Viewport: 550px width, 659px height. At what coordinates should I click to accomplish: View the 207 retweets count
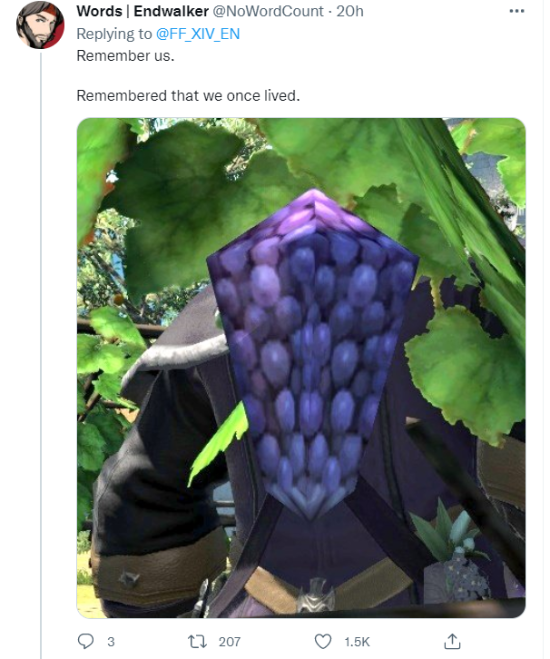(x=229, y=642)
